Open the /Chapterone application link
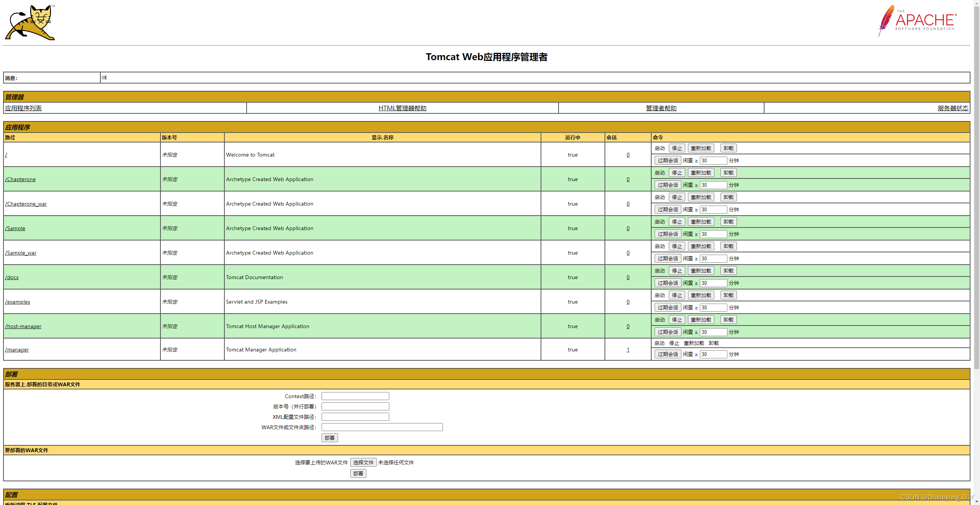The height and width of the screenshot is (505, 980). [x=20, y=179]
